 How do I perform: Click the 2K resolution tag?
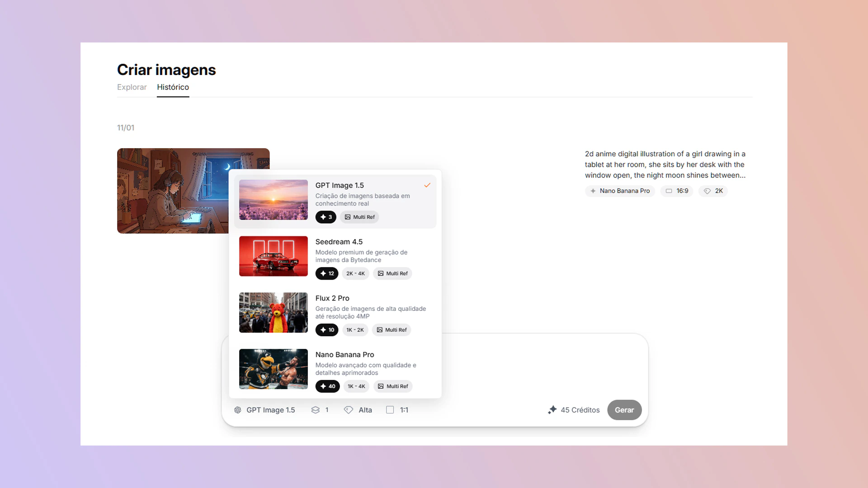pos(713,191)
